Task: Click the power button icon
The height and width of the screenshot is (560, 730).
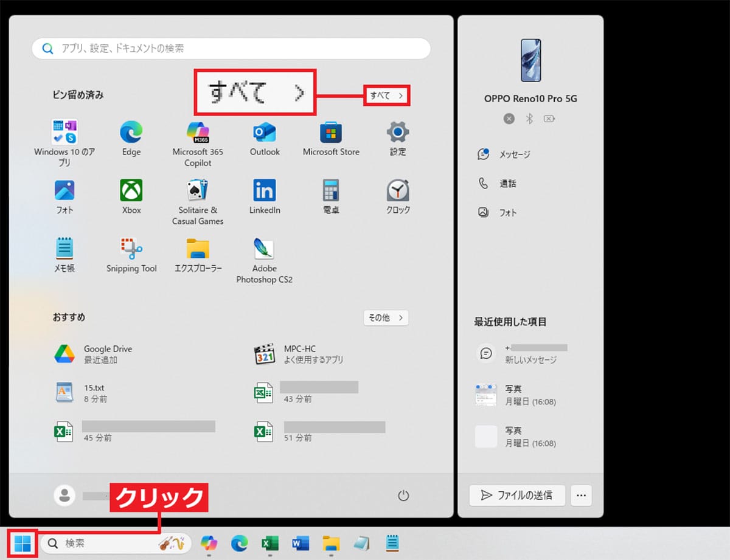Action: [403, 496]
